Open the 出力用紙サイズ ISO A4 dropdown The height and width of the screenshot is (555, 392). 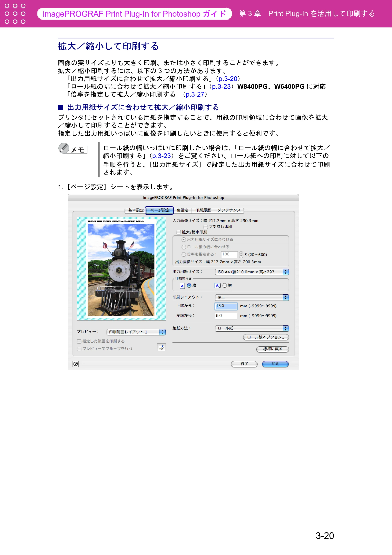[x=252, y=272]
